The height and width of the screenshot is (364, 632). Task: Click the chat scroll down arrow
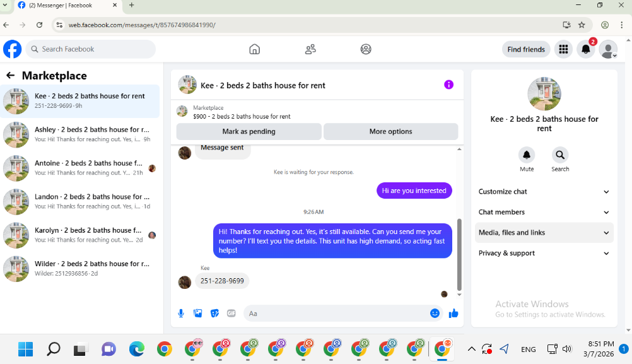459,295
